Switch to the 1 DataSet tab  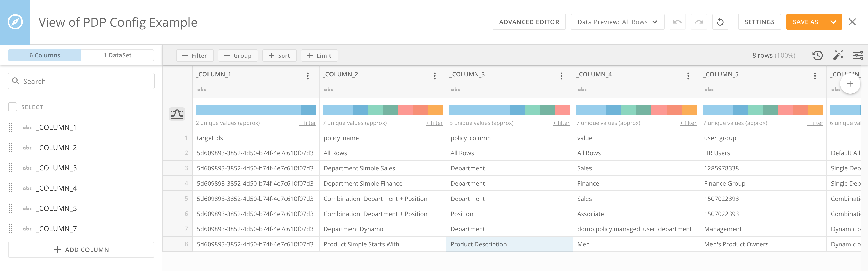point(117,55)
